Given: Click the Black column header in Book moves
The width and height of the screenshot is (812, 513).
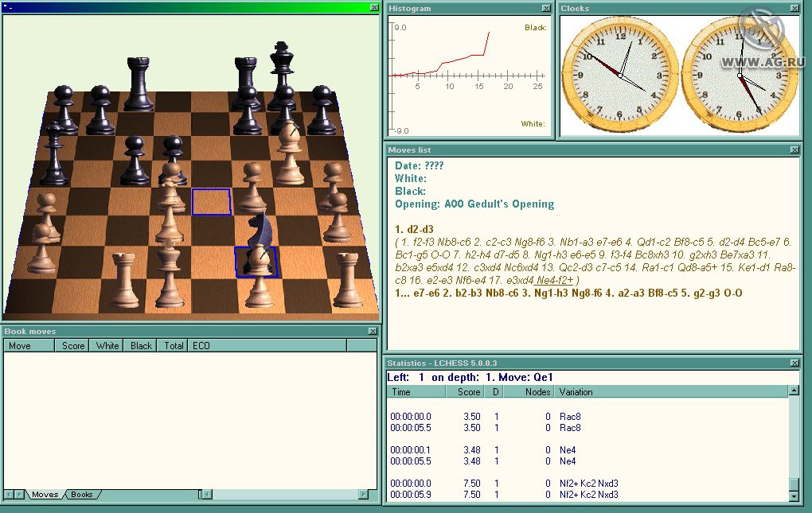Looking at the screenshot, I should [140, 345].
